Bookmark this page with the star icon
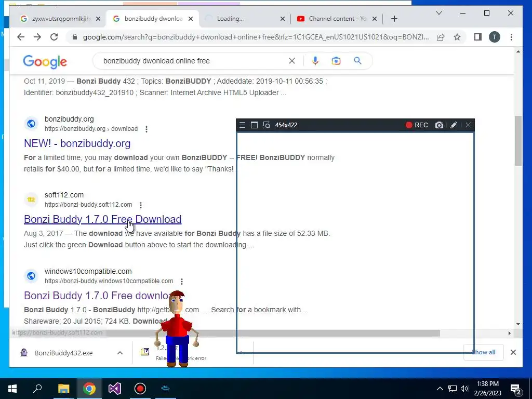Viewport: 532px width, 399px height. 457,37
